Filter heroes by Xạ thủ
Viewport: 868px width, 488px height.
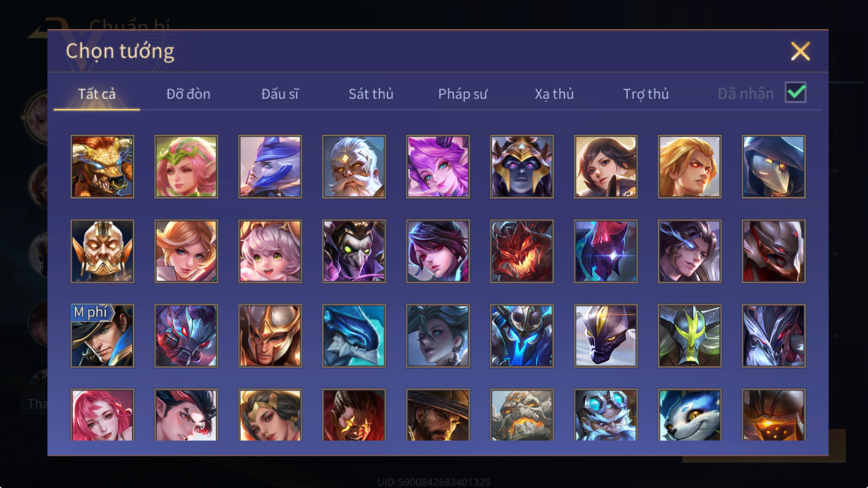[554, 94]
